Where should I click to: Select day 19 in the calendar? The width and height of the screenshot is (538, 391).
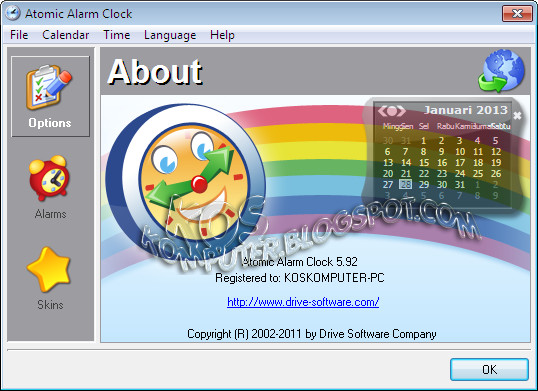496,163
